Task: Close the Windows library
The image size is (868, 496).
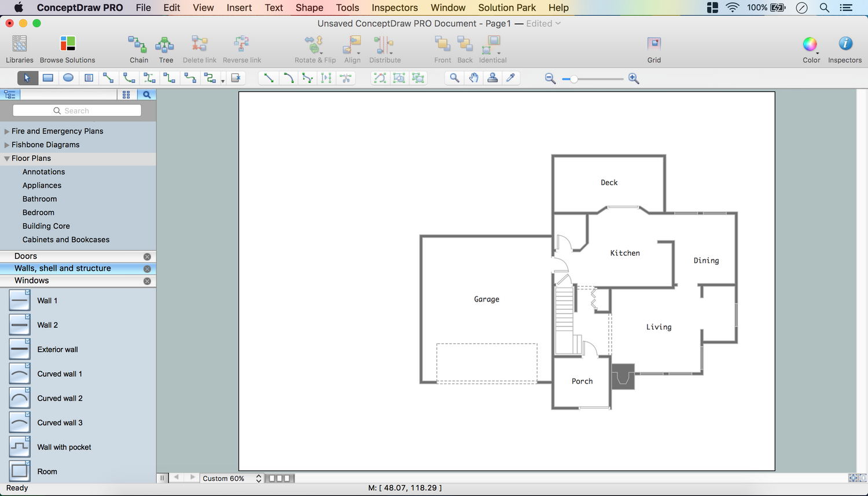Action: coord(147,281)
